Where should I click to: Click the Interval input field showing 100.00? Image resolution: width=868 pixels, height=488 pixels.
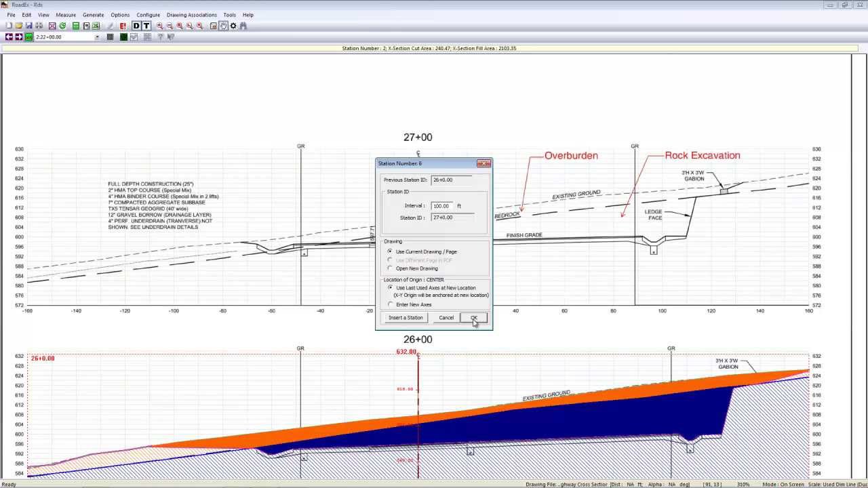[443, 205]
